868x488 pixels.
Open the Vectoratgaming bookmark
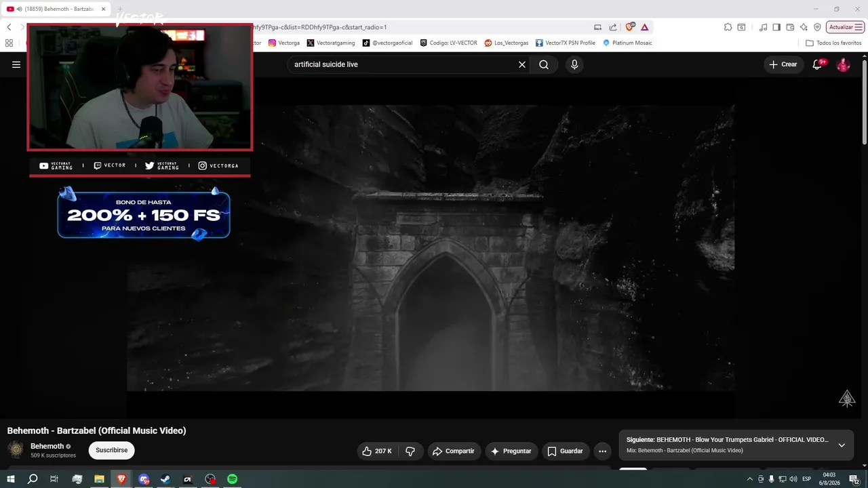point(331,43)
